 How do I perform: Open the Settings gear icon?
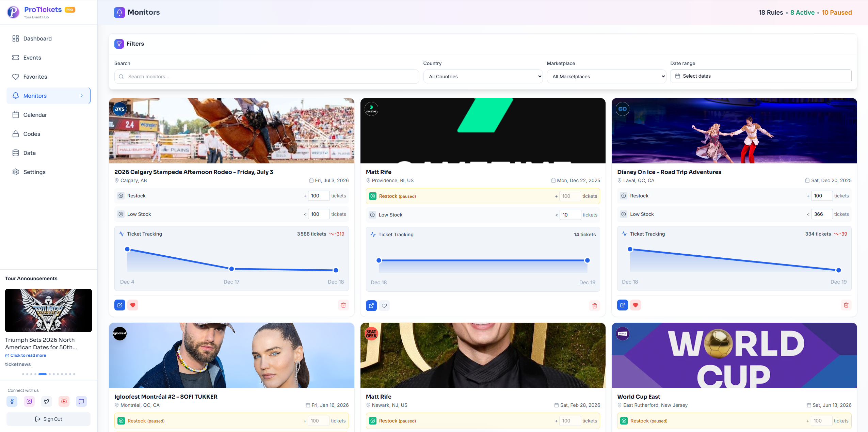coord(16,172)
